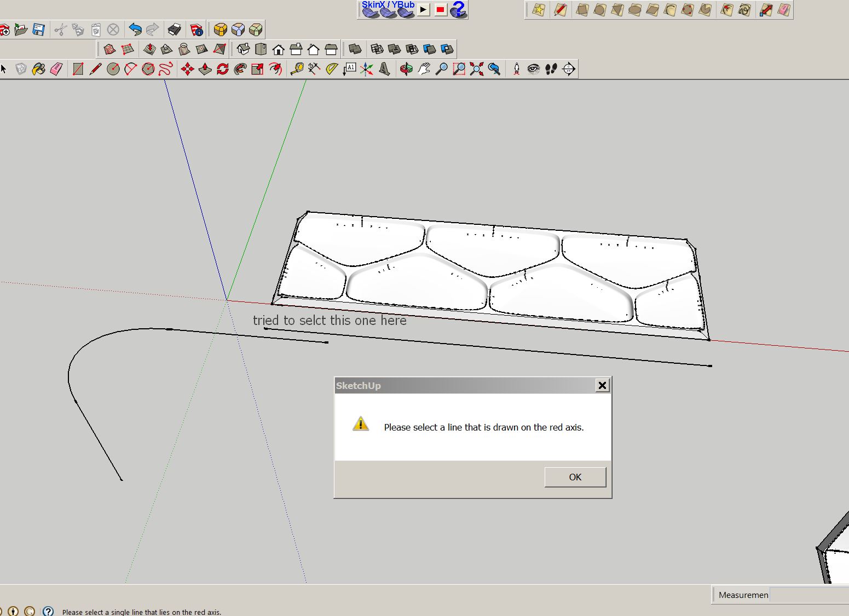Click the yellow star favorites icon
This screenshot has width=849, height=616.
539,10
